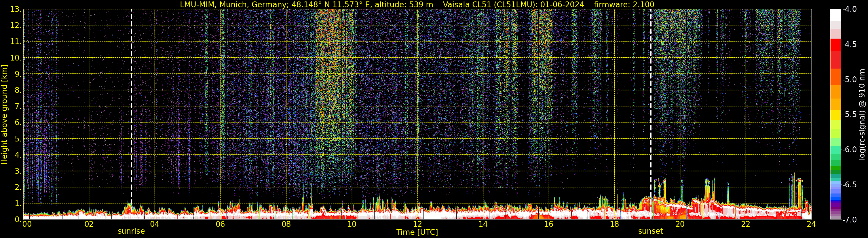Click the time axis tick label '14'

pos(483,224)
